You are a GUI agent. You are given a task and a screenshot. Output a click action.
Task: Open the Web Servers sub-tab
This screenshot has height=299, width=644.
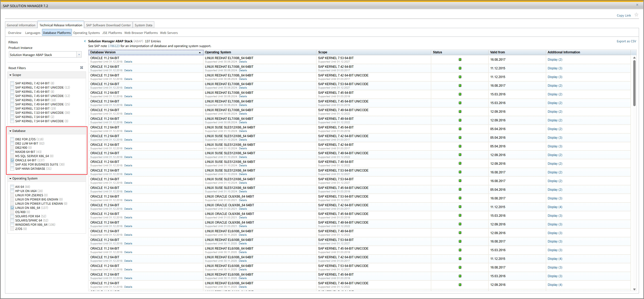click(169, 33)
